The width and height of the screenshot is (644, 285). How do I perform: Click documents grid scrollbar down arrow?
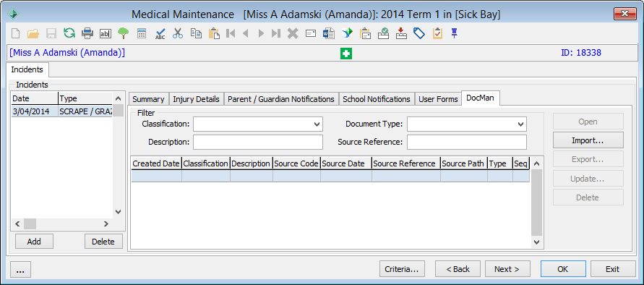click(x=536, y=242)
